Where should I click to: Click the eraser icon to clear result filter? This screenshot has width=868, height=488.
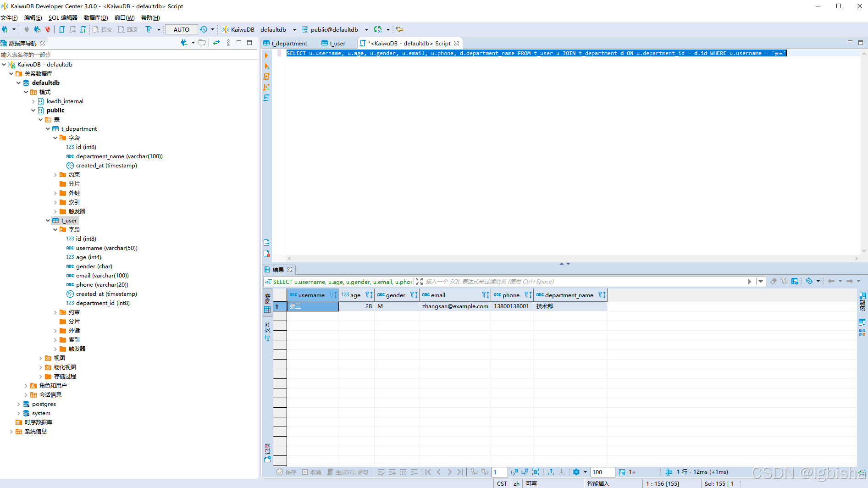coord(774,281)
